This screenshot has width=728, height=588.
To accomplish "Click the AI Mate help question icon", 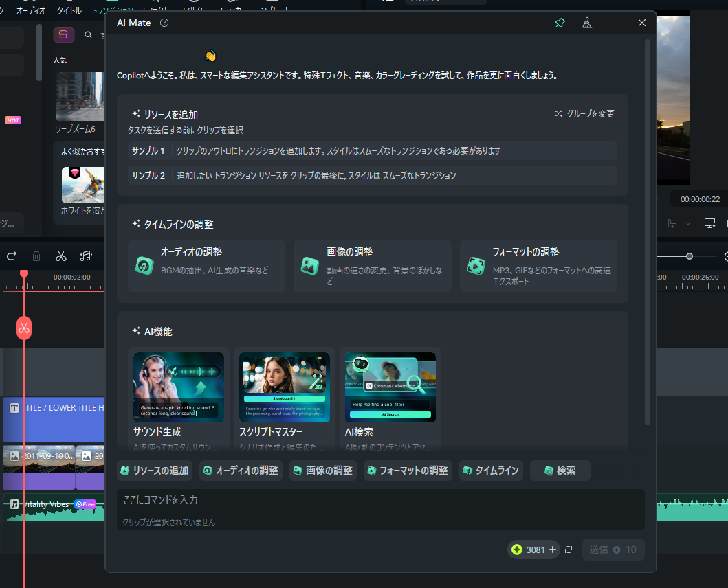I will tap(164, 23).
